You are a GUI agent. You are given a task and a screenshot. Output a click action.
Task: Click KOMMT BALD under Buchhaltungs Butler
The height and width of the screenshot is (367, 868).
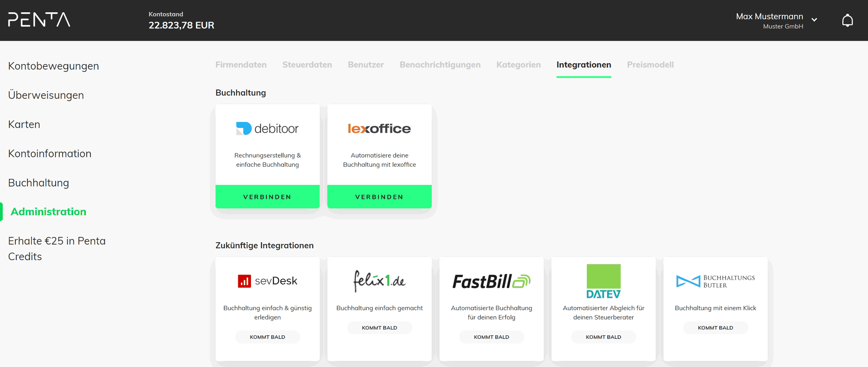716,328
